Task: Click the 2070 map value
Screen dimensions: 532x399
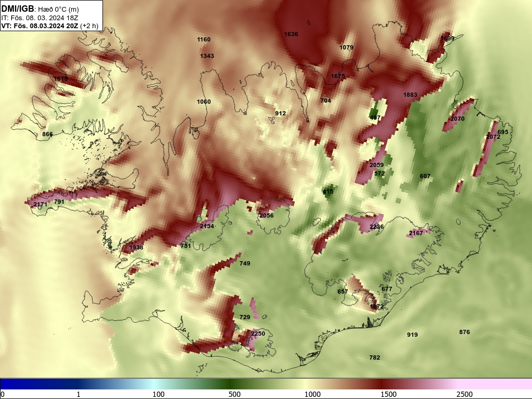Action: [458, 119]
